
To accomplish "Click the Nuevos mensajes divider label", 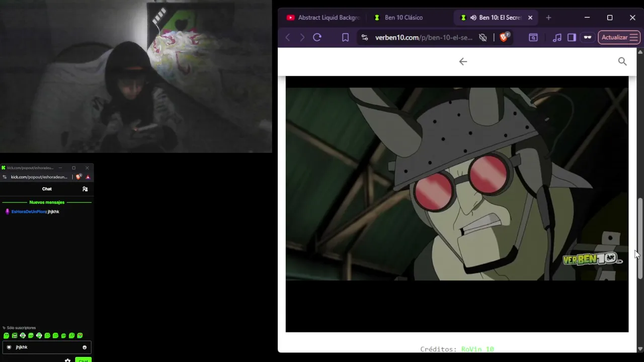I will (47, 202).
